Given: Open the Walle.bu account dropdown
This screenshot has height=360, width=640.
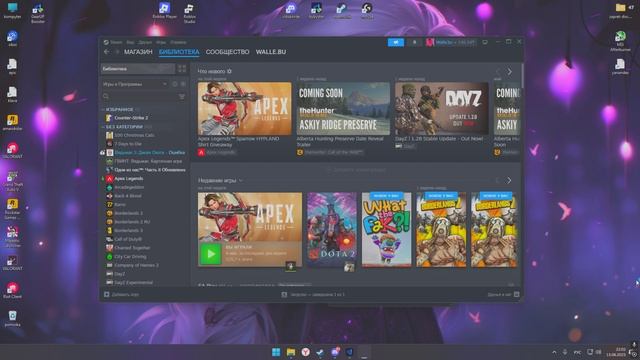Looking at the screenshot, I should tap(451, 42).
